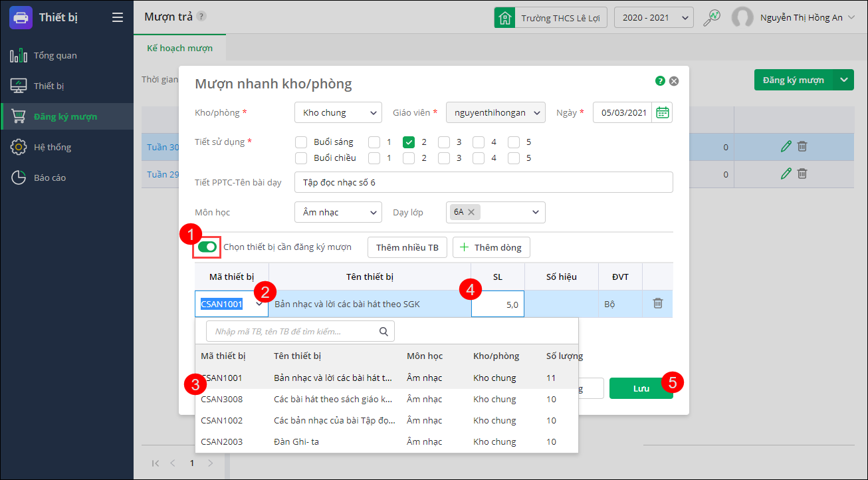Screen dimensions: 868x480
Task: Open the school year 2020 - 2021 dropdown
Action: click(x=653, y=18)
